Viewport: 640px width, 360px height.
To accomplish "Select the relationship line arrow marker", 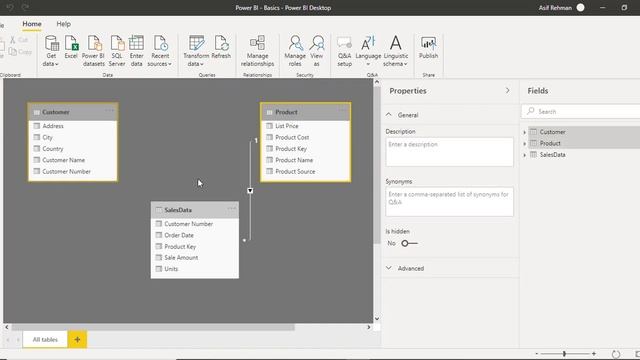I will tap(250, 191).
